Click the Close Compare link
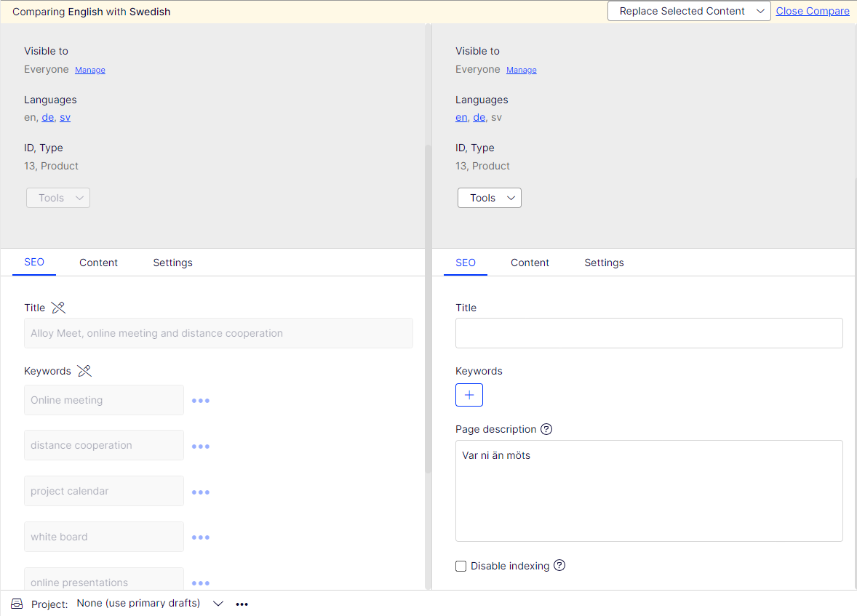The image size is (857, 616). point(812,11)
